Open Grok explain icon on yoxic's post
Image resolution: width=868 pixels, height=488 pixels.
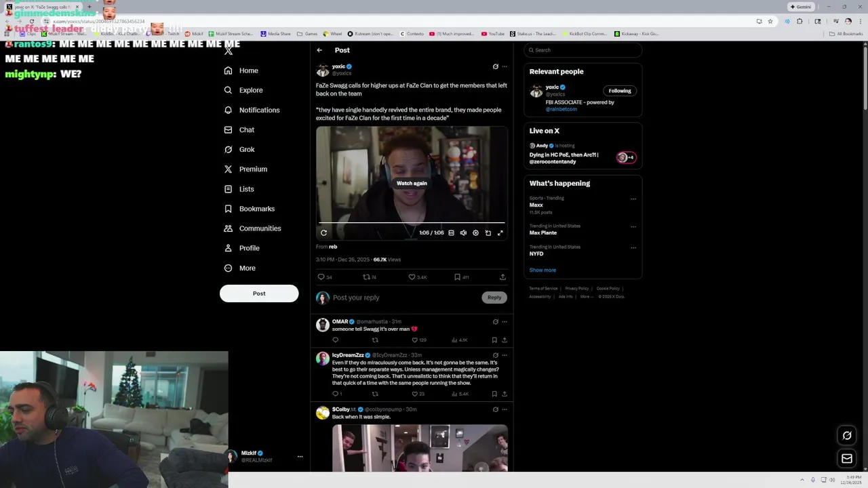pyautogui.click(x=495, y=66)
